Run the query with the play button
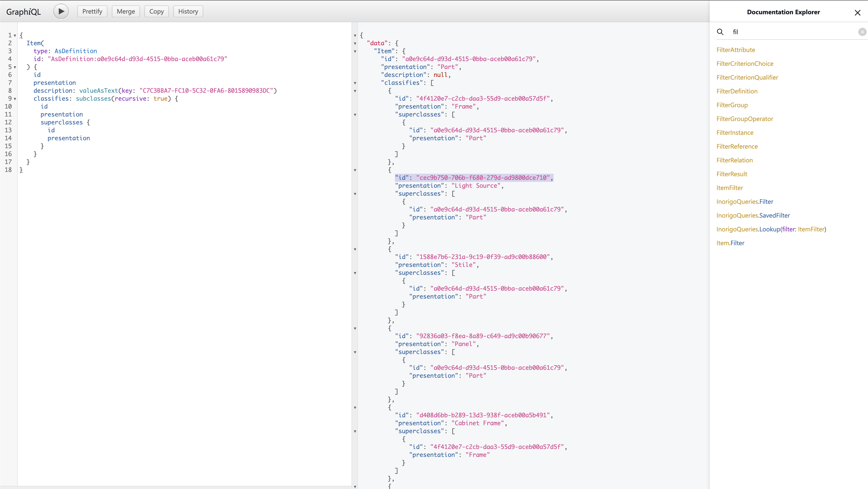868x489 pixels. (x=61, y=12)
